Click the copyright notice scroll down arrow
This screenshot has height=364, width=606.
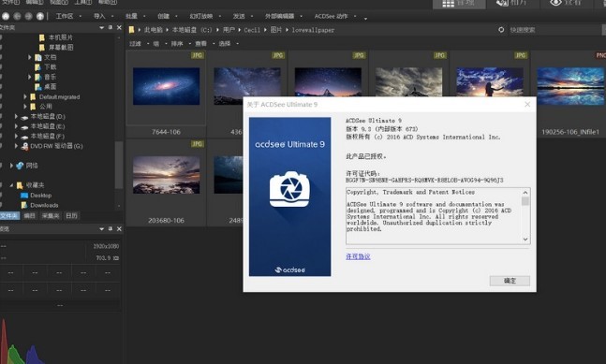pos(525,240)
